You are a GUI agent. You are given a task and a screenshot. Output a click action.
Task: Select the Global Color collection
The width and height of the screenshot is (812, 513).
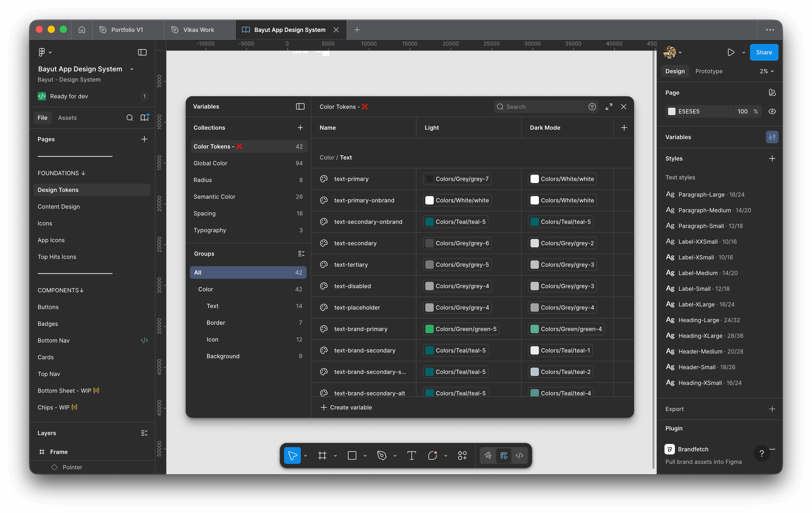click(210, 163)
